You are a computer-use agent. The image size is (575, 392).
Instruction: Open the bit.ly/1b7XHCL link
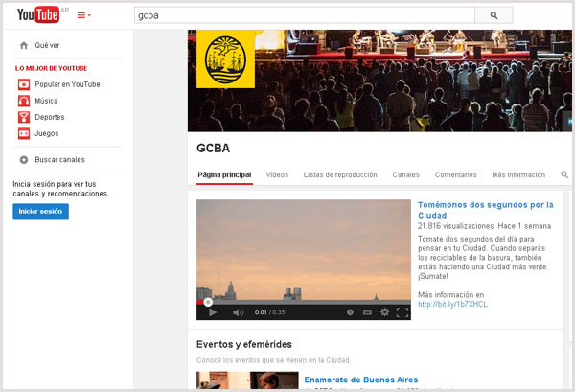pyautogui.click(x=452, y=305)
